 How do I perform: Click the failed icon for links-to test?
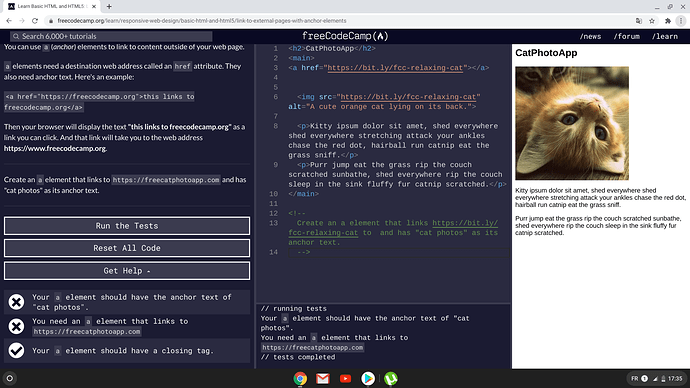coord(16,326)
